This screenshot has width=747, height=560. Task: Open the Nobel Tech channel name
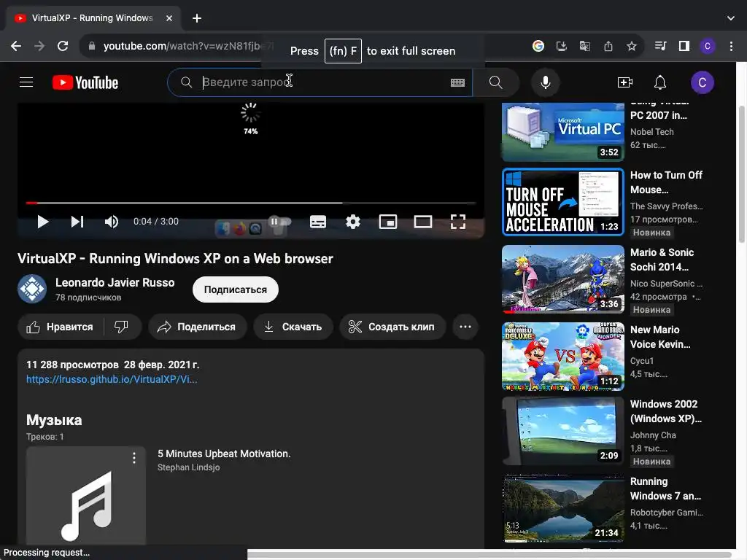(651, 132)
